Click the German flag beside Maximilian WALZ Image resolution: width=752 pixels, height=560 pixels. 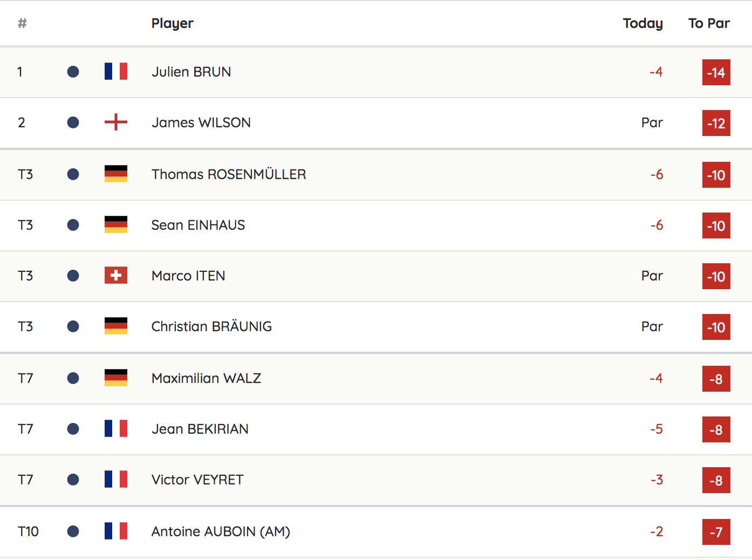[x=116, y=378]
